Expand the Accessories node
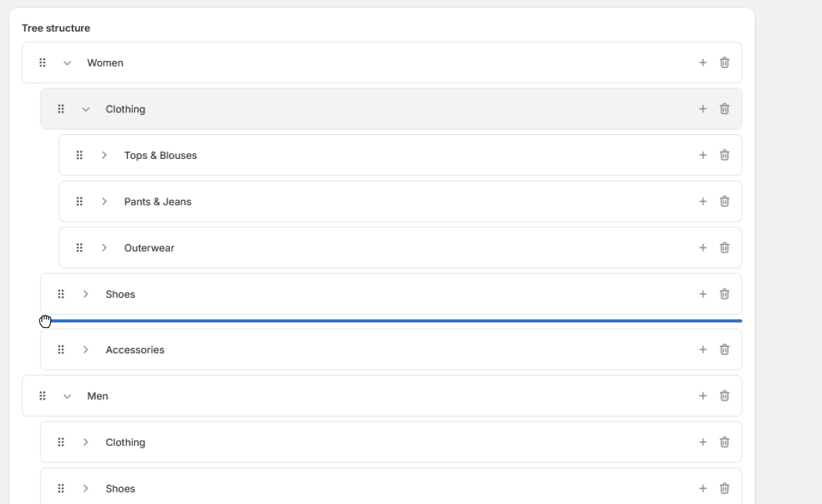 pyautogui.click(x=86, y=350)
